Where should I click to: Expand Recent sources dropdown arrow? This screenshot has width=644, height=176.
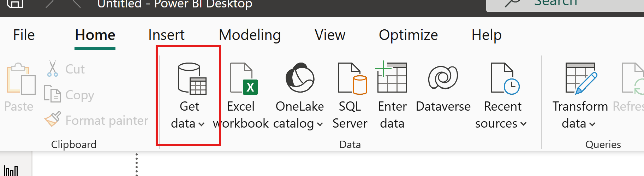[523, 124]
